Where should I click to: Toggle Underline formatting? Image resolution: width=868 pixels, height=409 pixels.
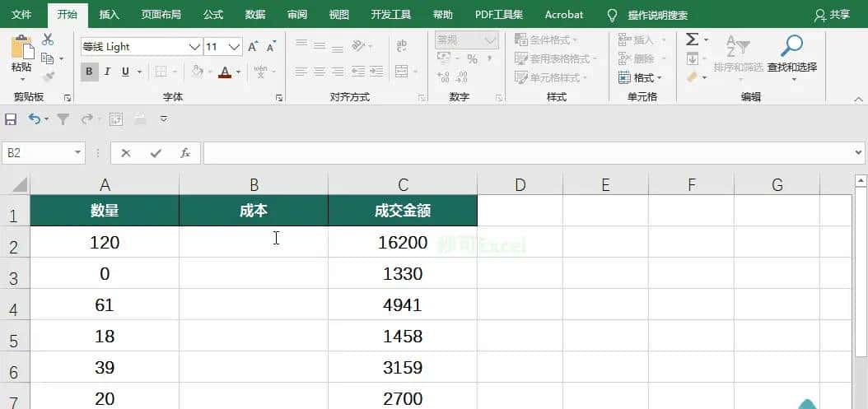tap(125, 72)
